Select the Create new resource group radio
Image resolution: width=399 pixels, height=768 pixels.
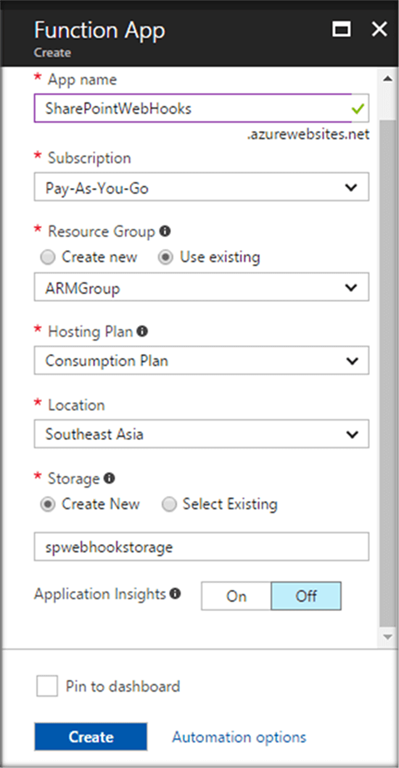point(47,257)
